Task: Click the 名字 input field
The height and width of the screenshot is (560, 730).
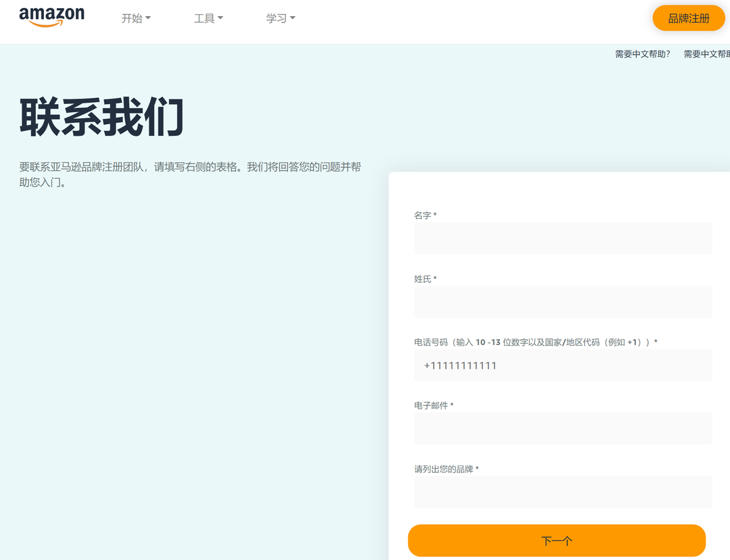Action: [562, 238]
